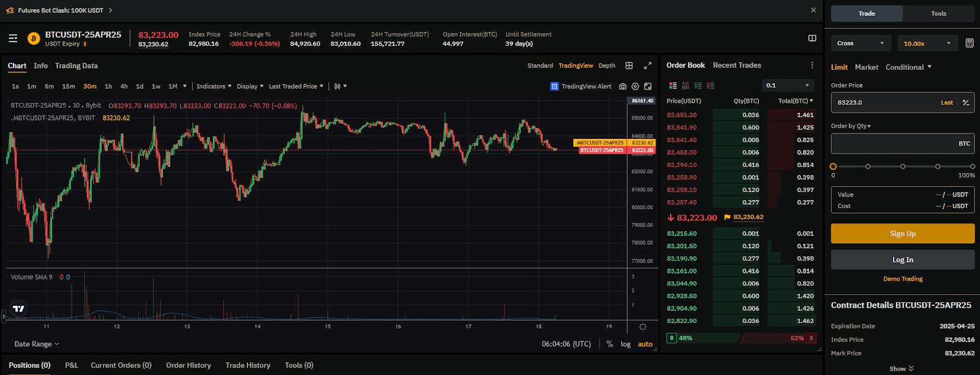Expand chart to fullscreen
Viewport: 980px width, 375px height.
(647, 65)
